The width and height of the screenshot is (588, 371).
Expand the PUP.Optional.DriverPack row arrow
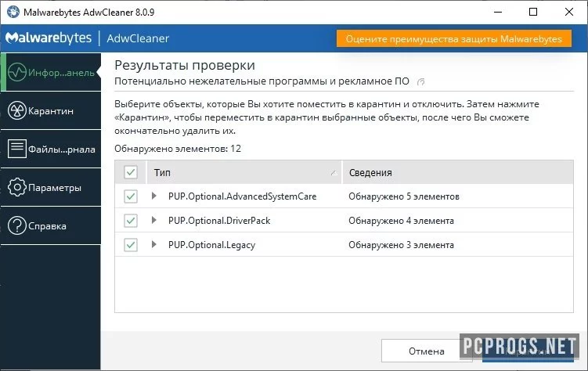coord(153,220)
